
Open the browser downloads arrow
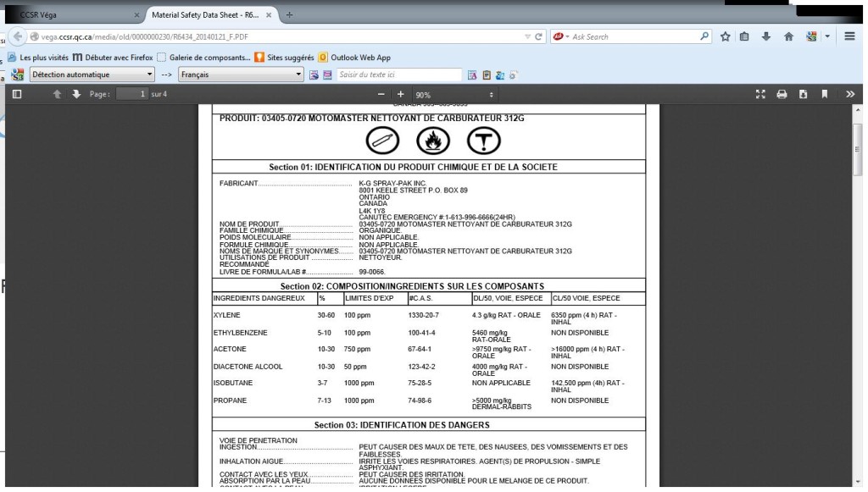pyautogui.click(x=766, y=36)
